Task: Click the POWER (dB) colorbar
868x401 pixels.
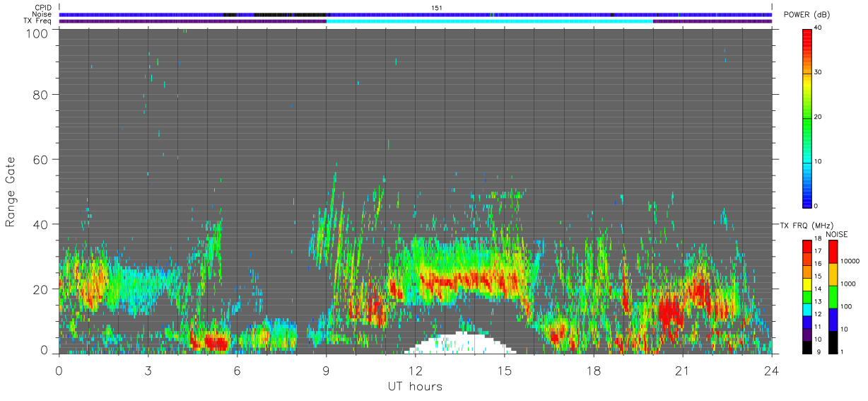Action: pyautogui.click(x=807, y=117)
